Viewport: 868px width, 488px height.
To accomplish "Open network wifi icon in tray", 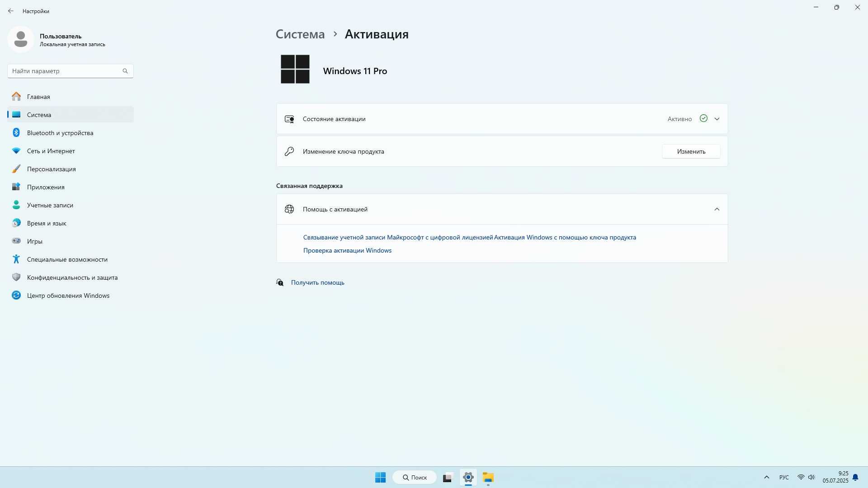I will click(801, 477).
